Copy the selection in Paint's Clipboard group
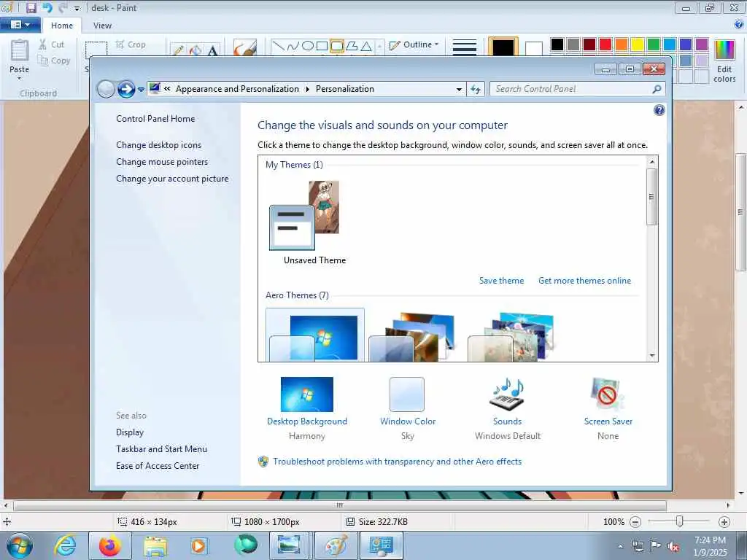 pyautogui.click(x=54, y=61)
